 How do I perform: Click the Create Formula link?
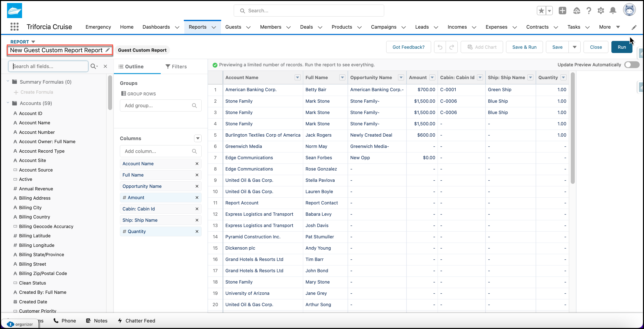[x=34, y=92]
